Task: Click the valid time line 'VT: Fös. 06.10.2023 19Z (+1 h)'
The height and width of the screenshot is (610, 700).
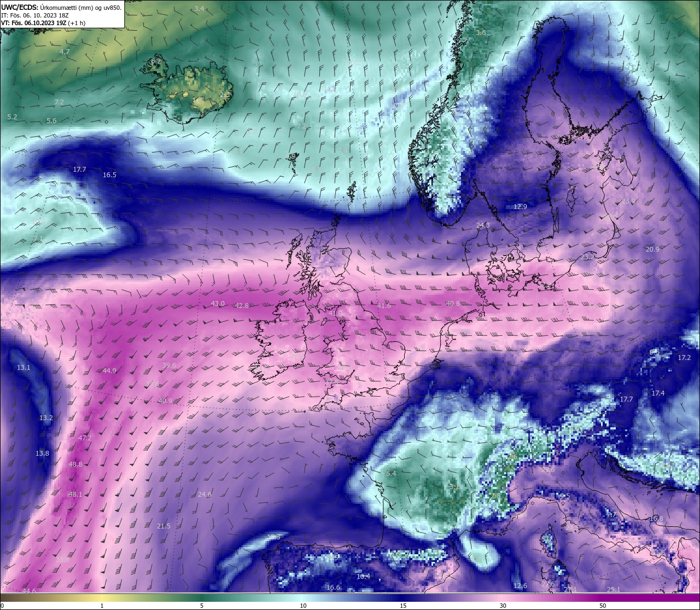Action: (x=43, y=23)
